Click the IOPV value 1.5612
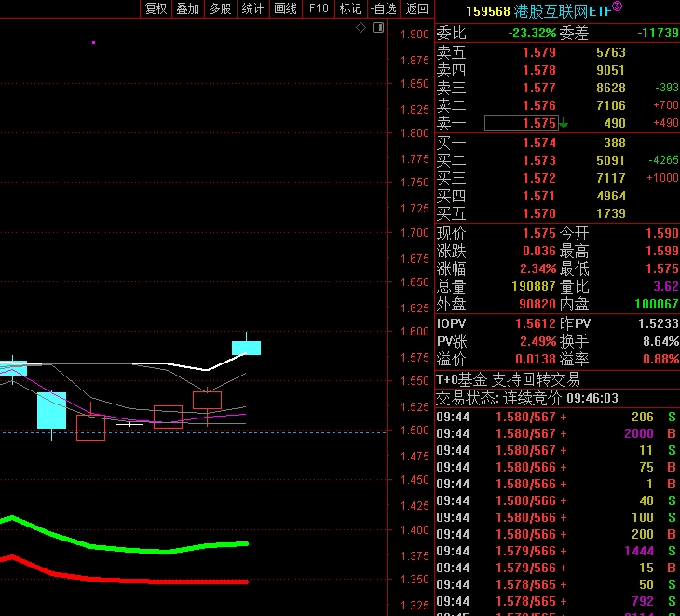680x616 pixels. click(536, 324)
